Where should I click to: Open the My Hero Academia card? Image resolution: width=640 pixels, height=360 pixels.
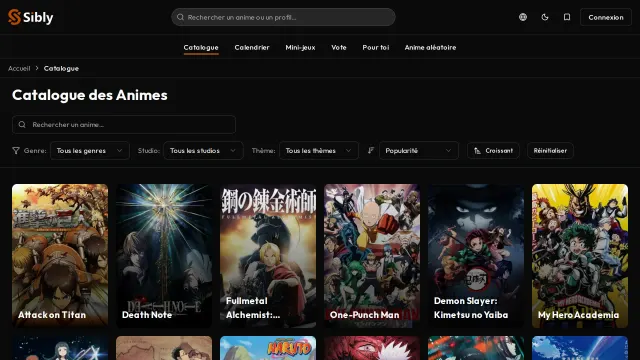point(580,256)
